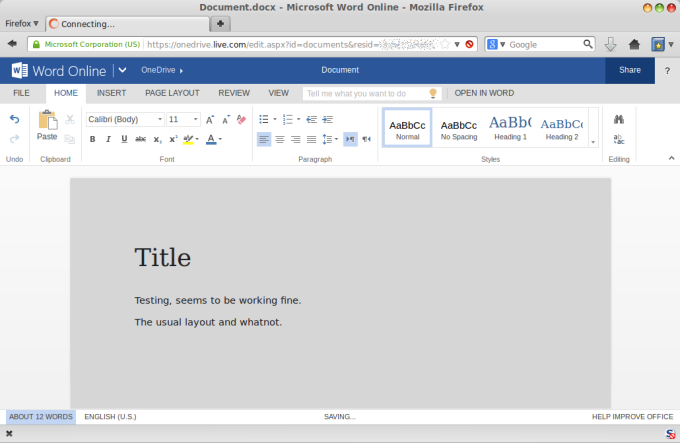
Task: Toggle underline formatting
Action: tap(124, 139)
